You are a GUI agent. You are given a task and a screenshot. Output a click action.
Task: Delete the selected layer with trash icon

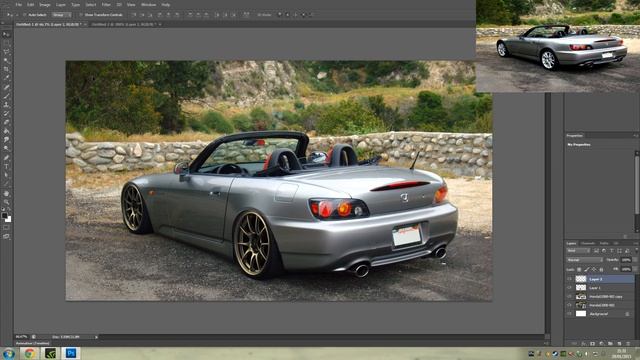(628, 344)
